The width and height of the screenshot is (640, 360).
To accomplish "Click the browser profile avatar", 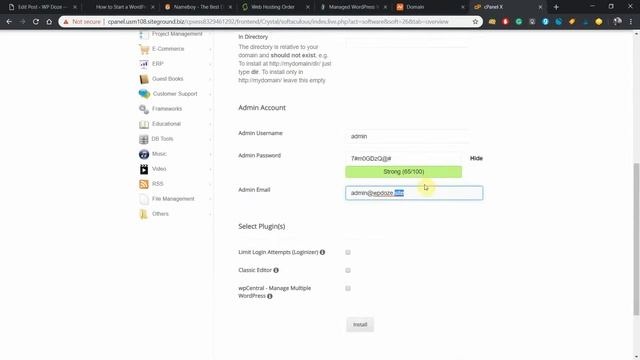I will click(x=617, y=22).
